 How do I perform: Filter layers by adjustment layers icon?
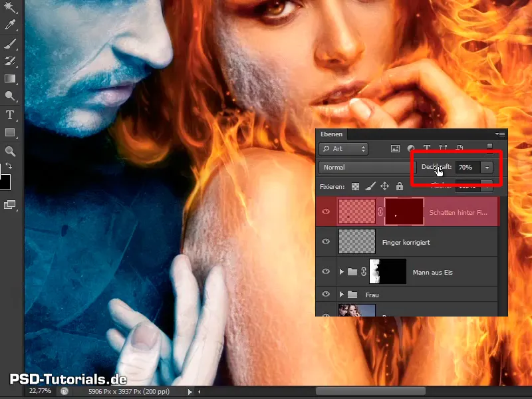[x=411, y=148]
